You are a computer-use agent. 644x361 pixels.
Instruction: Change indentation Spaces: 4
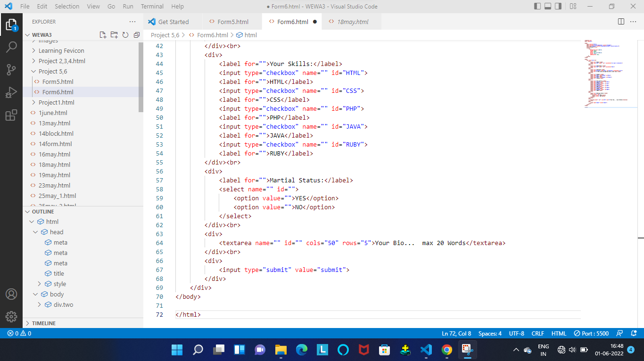tap(490, 333)
